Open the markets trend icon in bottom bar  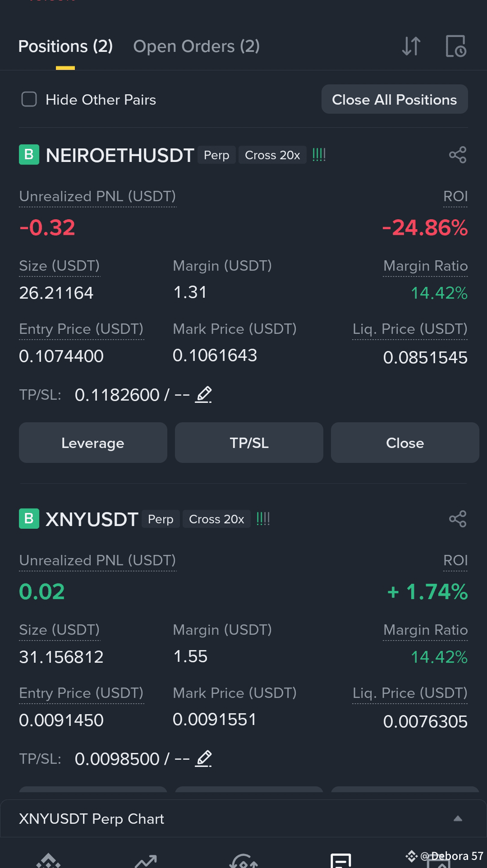[x=146, y=861]
